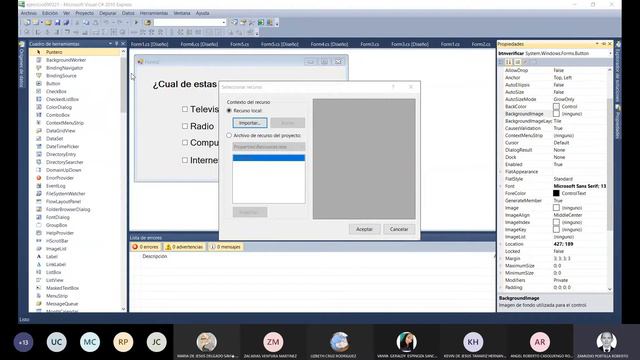
Task: Click Aceptar in the resource dialog
Action: click(364, 229)
